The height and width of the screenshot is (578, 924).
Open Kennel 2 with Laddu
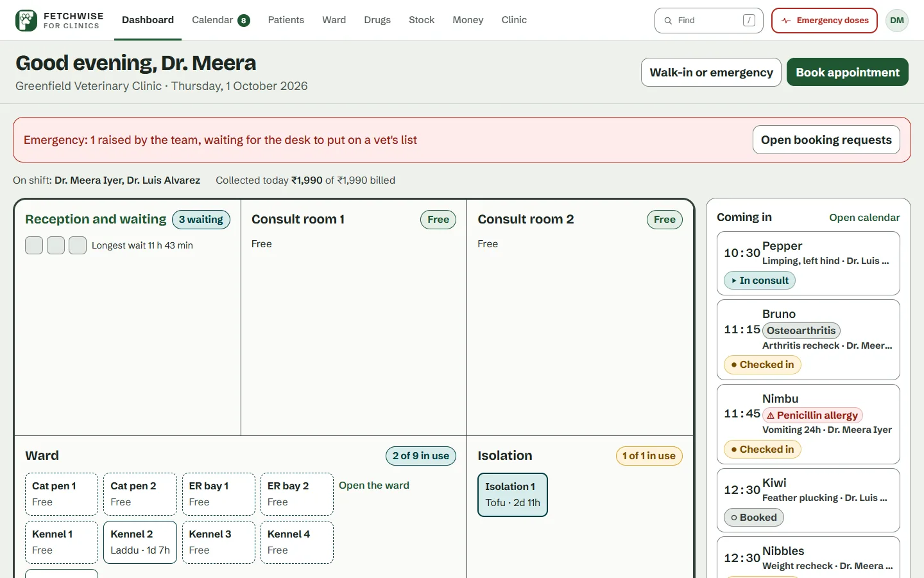[140, 542]
